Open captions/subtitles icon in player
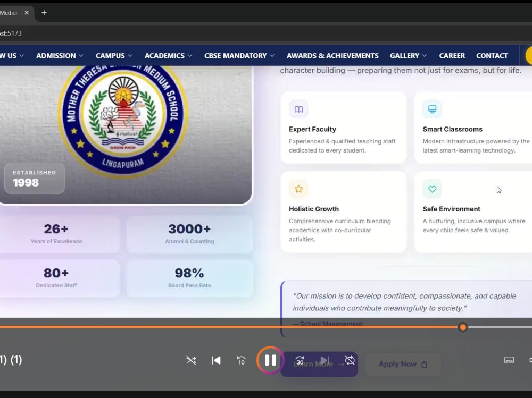The height and width of the screenshot is (398, 532). 509,360
